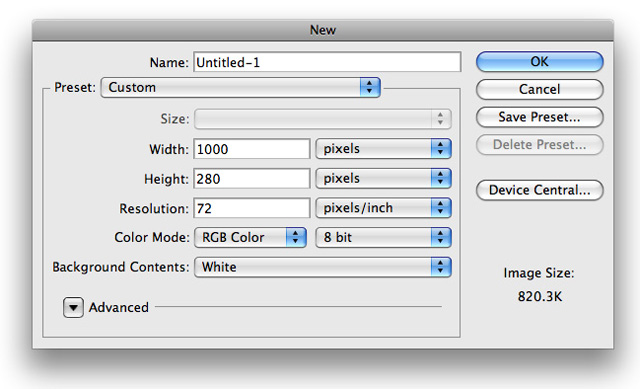This screenshot has width=640, height=389.
Task: Open Background Contents dropdown set to White
Action: point(322,267)
